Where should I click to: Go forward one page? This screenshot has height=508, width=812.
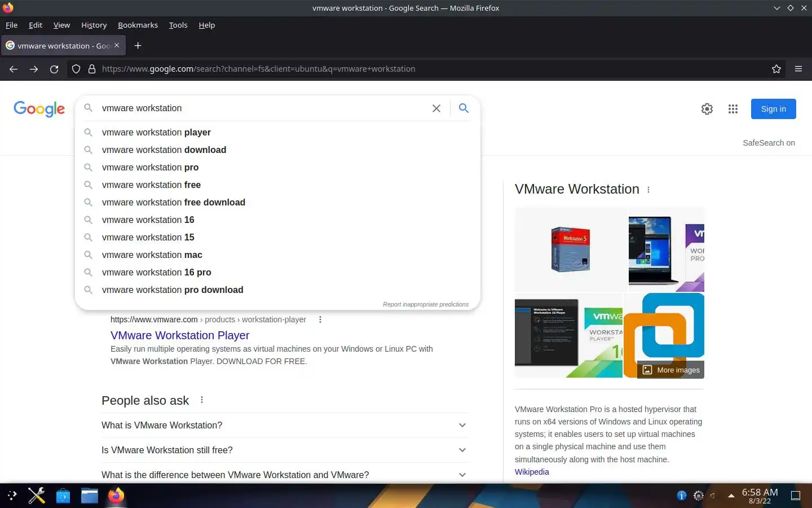(34, 69)
